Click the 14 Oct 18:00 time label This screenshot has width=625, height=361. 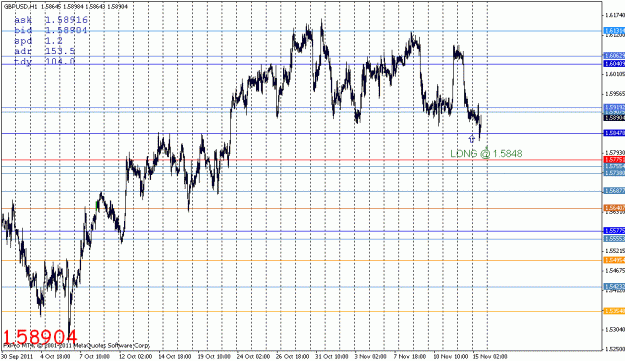click(x=175, y=356)
